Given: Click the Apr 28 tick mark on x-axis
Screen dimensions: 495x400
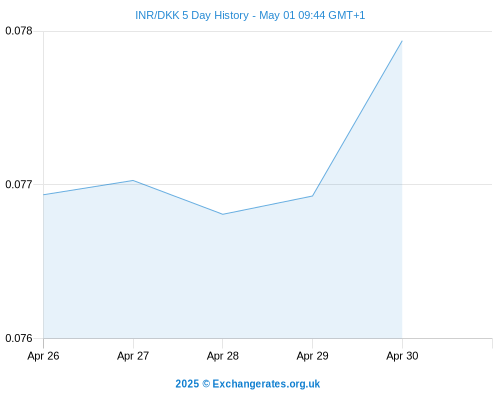Looking at the screenshot, I should pyautogui.click(x=223, y=343).
